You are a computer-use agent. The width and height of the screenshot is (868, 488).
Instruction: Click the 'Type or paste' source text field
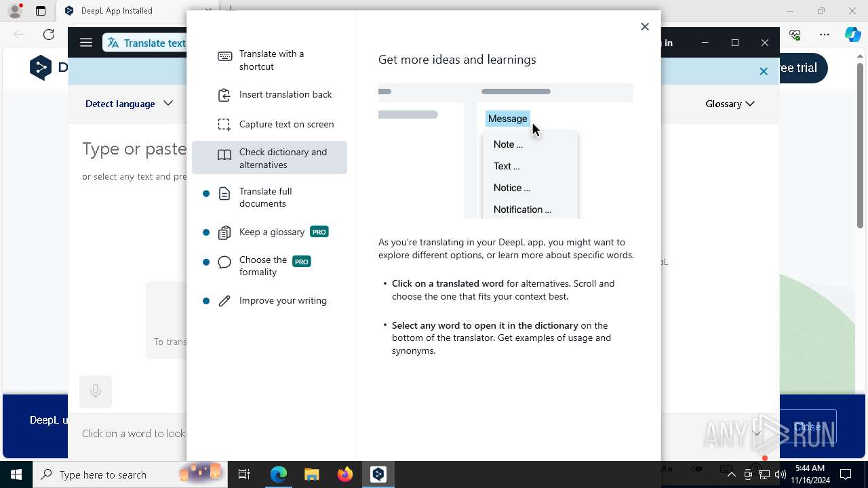[134, 149]
